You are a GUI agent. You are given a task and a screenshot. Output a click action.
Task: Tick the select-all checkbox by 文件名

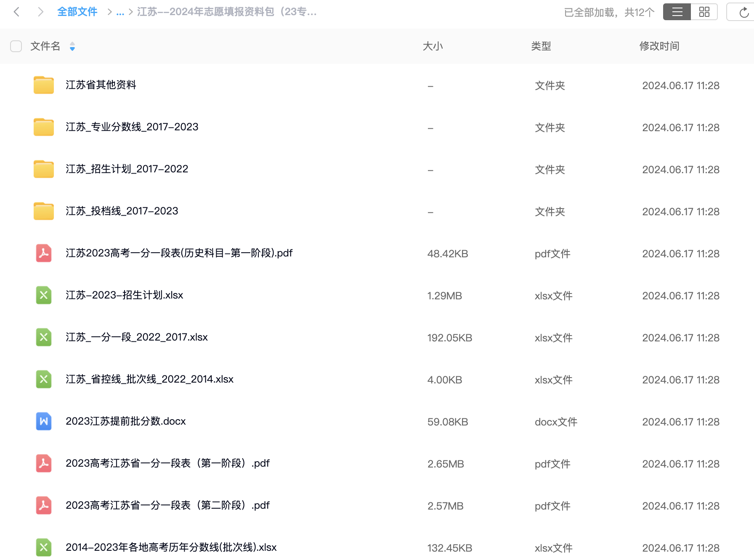tap(16, 46)
